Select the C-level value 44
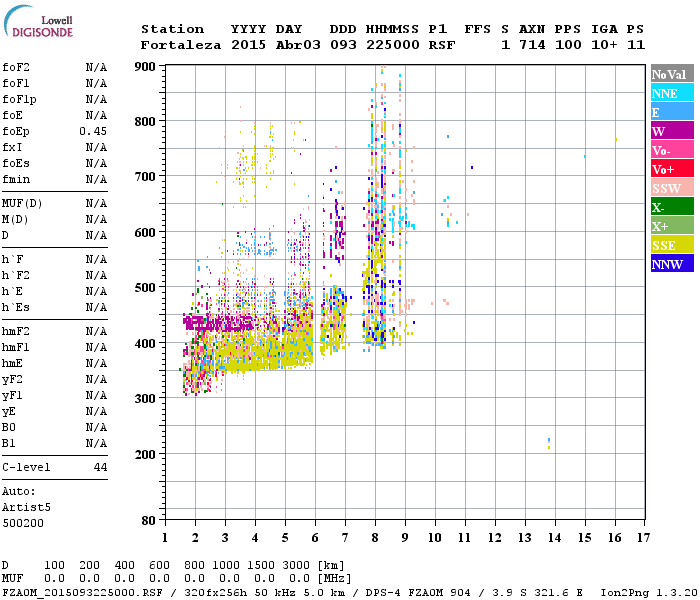 point(100,467)
